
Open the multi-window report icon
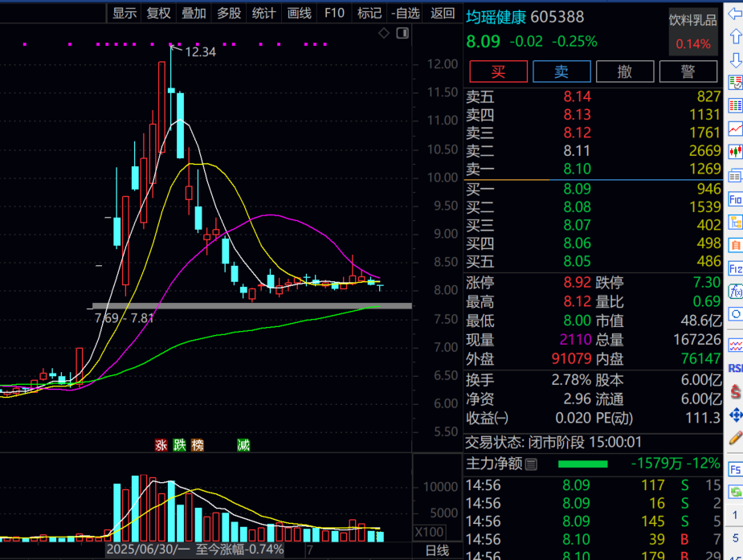[736, 176]
